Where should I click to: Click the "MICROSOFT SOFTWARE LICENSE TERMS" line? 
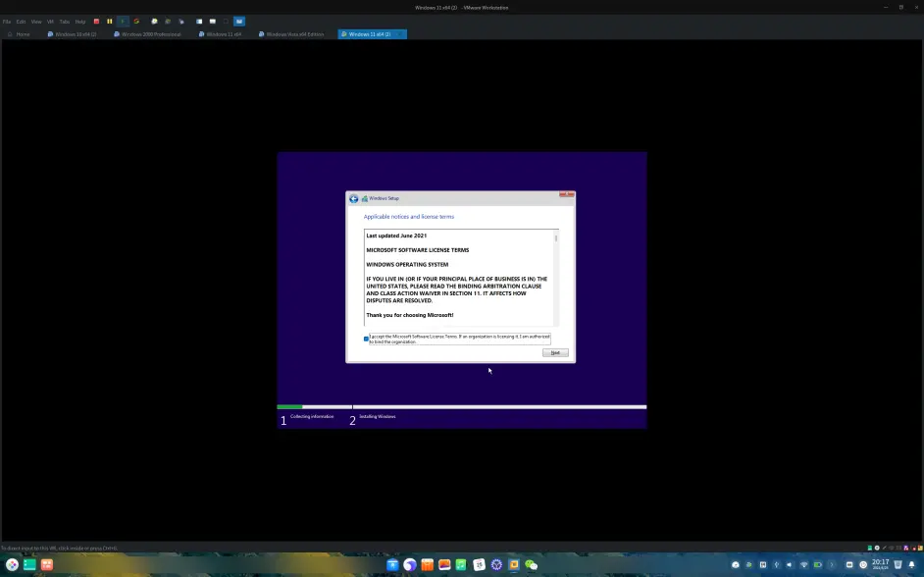tap(418, 250)
